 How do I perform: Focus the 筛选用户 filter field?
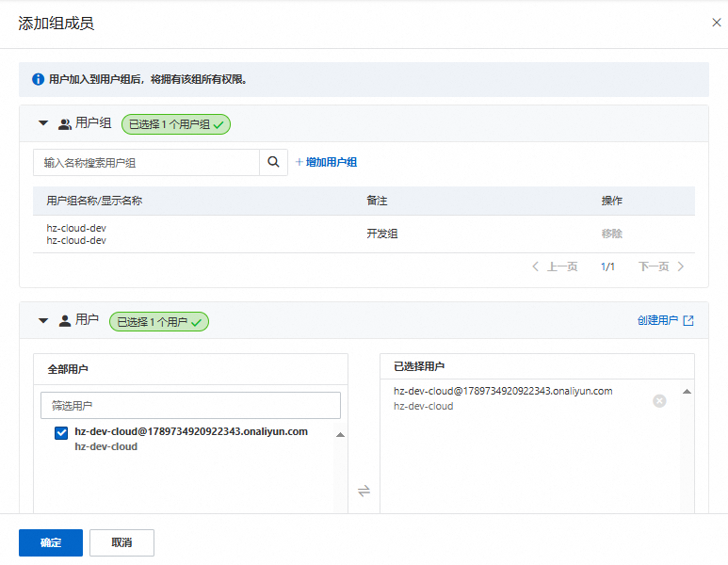(191, 406)
